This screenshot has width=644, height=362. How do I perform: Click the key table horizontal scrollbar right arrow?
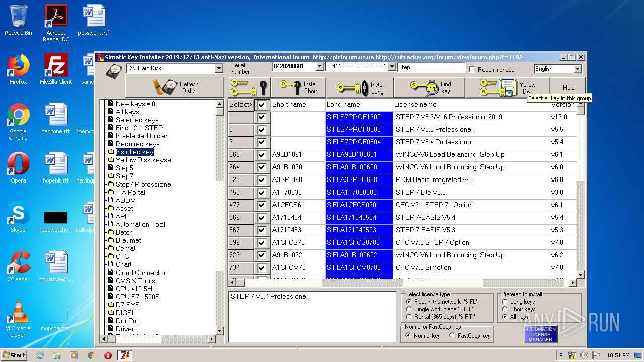(x=573, y=283)
